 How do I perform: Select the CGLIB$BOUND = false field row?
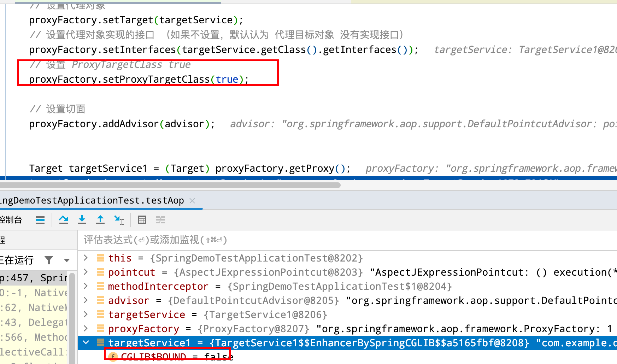tap(347, 357)
